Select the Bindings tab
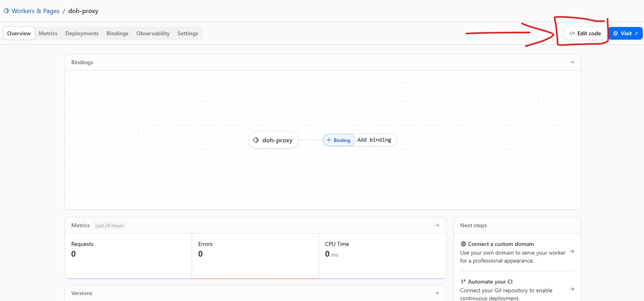Image resolution: width=644 pixels, height=301 pixels. pos(117,34)
